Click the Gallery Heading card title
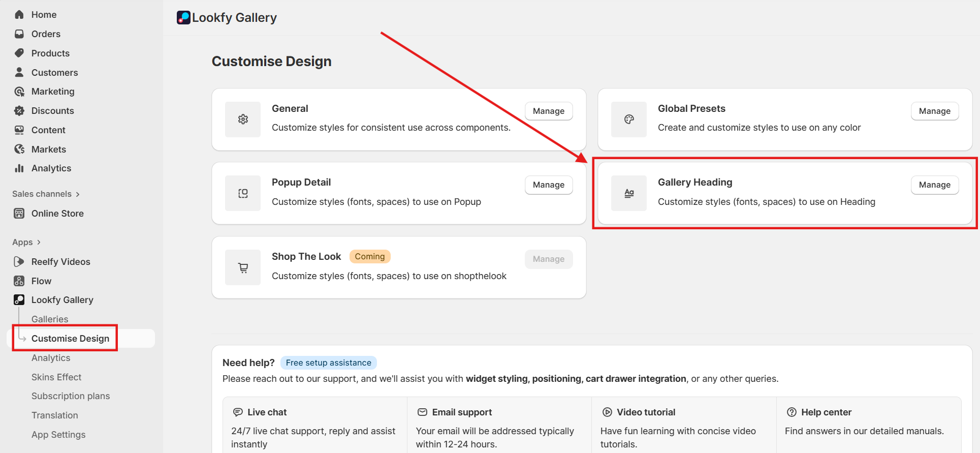 pyautogui.click(x=695, y=183)
